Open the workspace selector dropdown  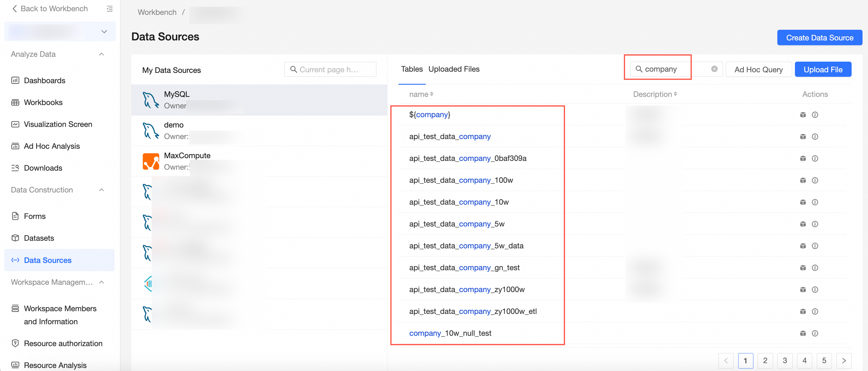104,32
